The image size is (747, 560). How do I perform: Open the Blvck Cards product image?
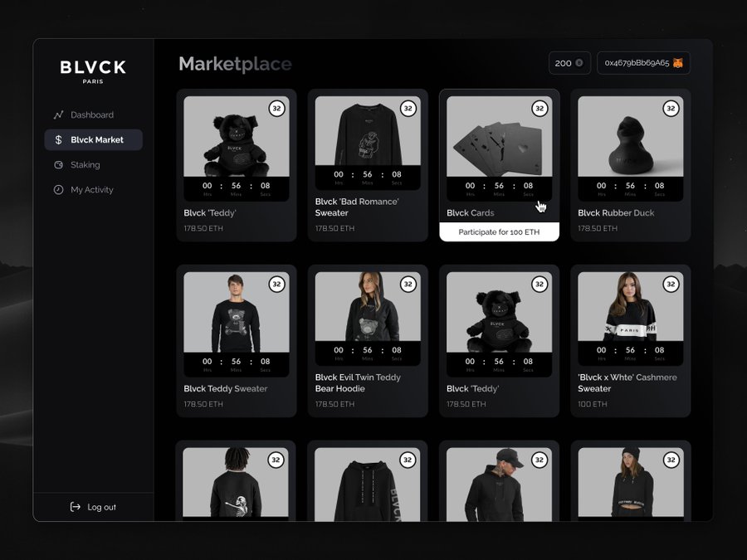coord(500,136)
